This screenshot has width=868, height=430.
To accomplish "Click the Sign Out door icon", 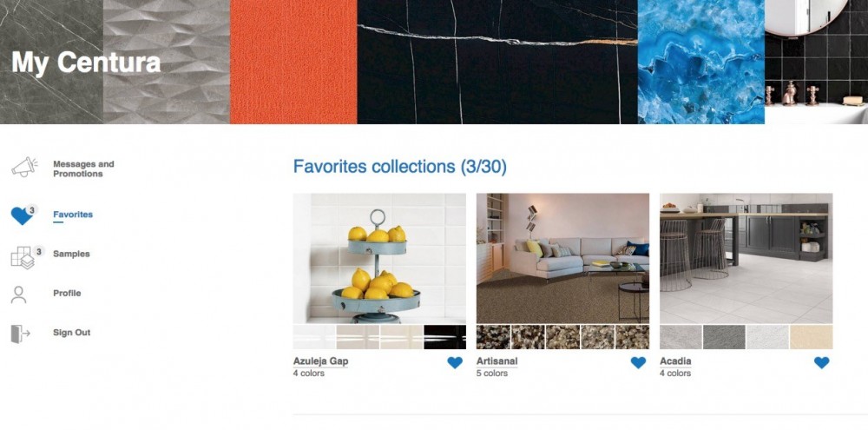I will point(20,334).
